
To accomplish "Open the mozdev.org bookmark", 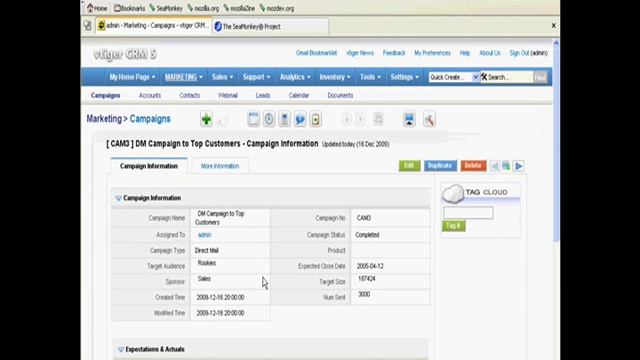I will [x=277, y=8].
